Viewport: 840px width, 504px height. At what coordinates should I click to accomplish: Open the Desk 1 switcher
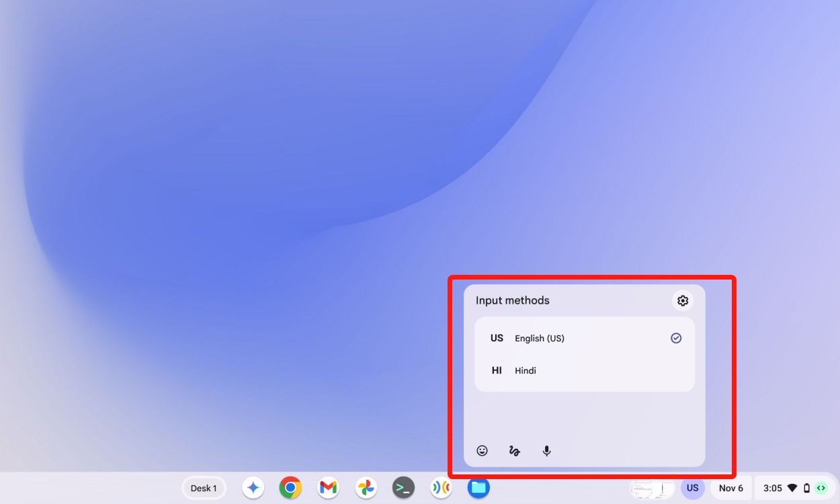point(204,488)
